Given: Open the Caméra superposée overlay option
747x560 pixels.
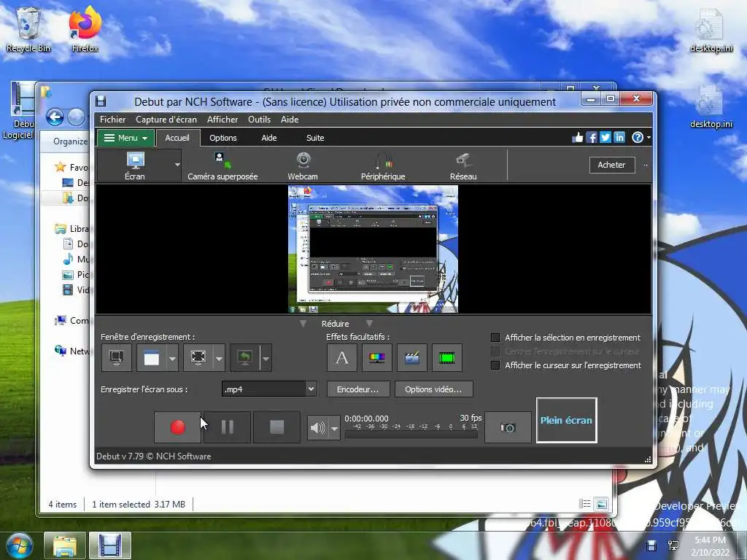Looking at the screenshot, I should (x=222, y=166).
